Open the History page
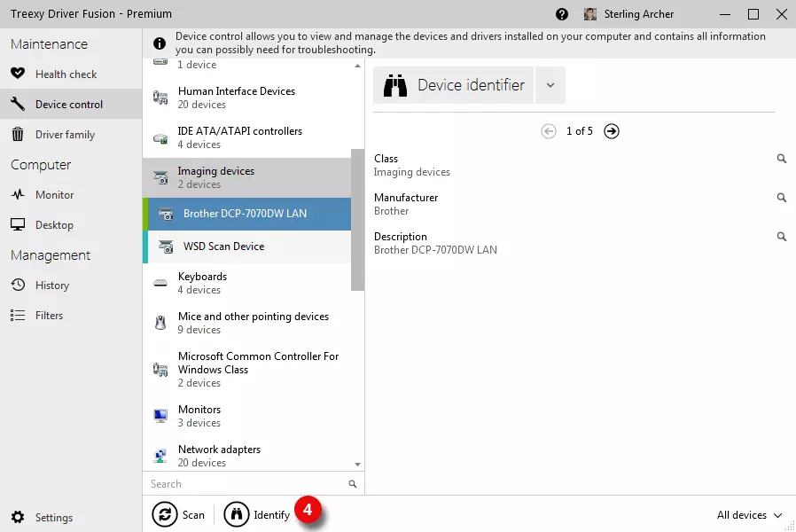 [71, 286]
